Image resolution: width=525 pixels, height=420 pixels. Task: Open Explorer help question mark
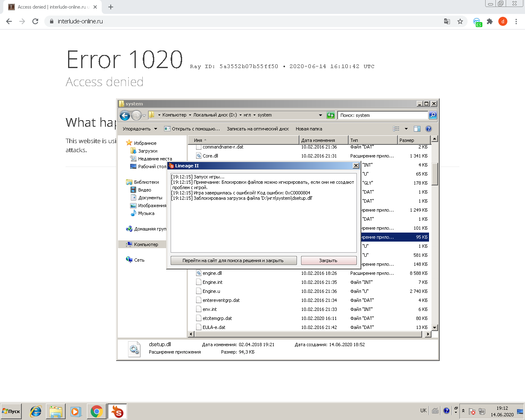coord(429,129)
